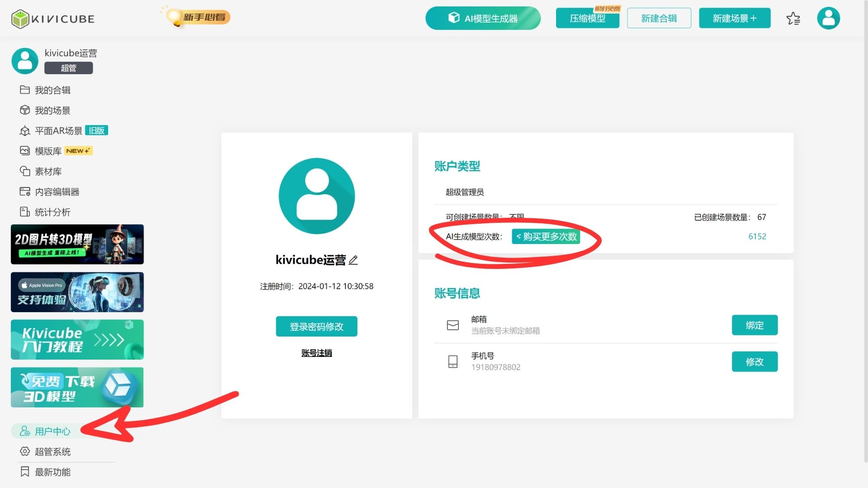Viewport: 868px width, 488px height.
Task: Open 我的合辑 in the sidebar
Action: pyautogui.click(x=52, y=90)
